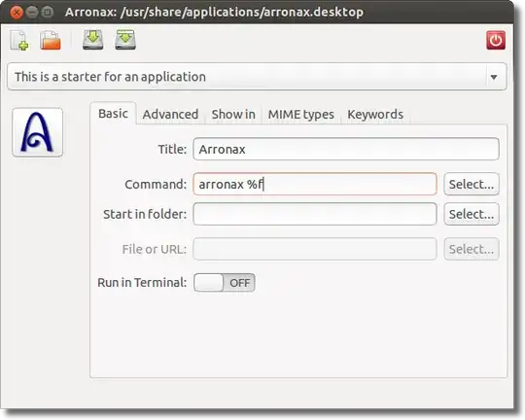This screenshot has width=525, height=420.
Task: Click the Command input field
Action: tap(315, 184)
